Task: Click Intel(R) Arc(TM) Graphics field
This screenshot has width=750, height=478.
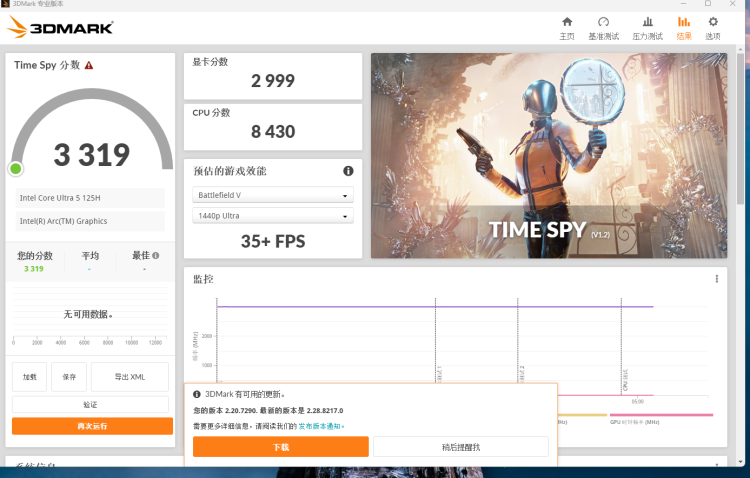Action: pos(90,221)
